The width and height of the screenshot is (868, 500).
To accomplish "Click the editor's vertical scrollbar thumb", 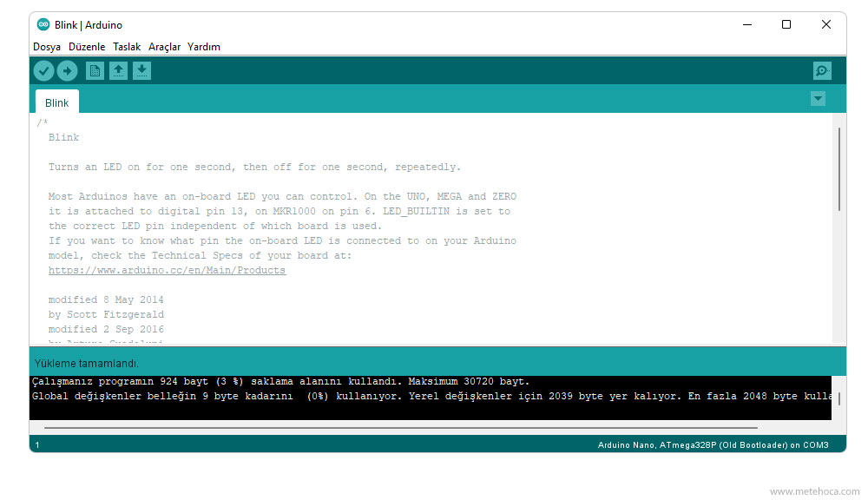I will coord(839,169).
